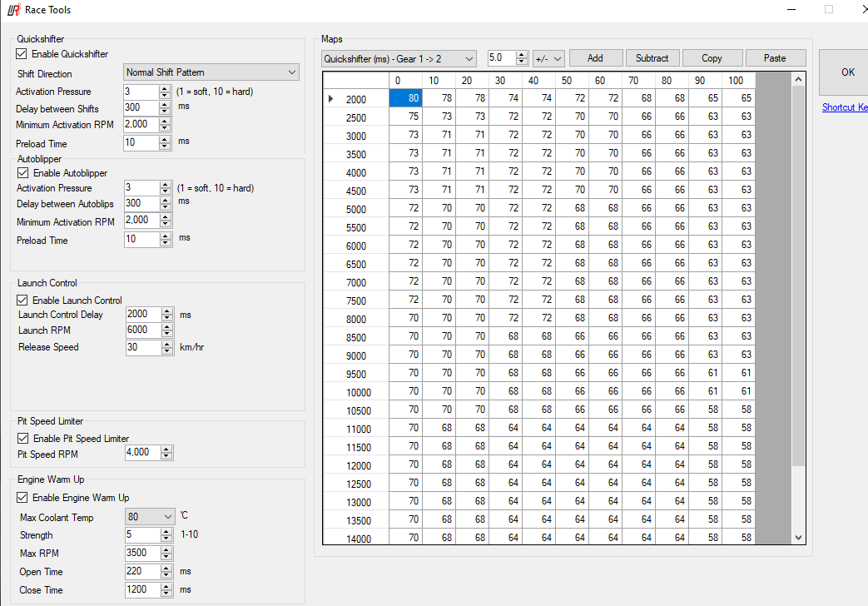Click the Paste button above the map

[774, 58]
